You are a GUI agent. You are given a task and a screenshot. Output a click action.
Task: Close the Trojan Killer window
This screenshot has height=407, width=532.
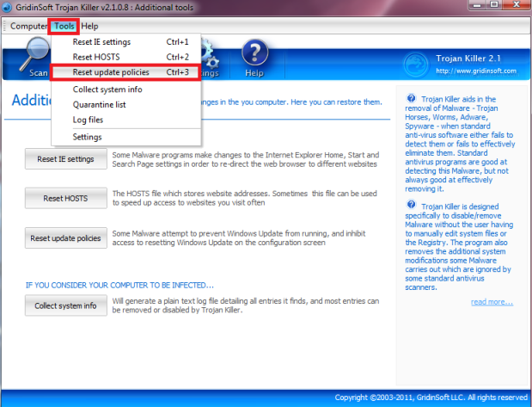pyautogui.click(x=517, y=5)
